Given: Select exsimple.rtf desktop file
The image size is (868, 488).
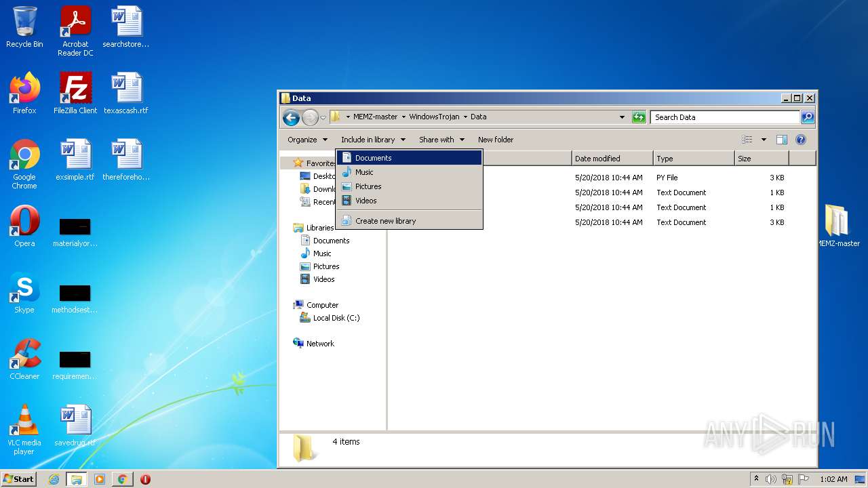Looking at the screenshot, I should [x=75, y=159].
